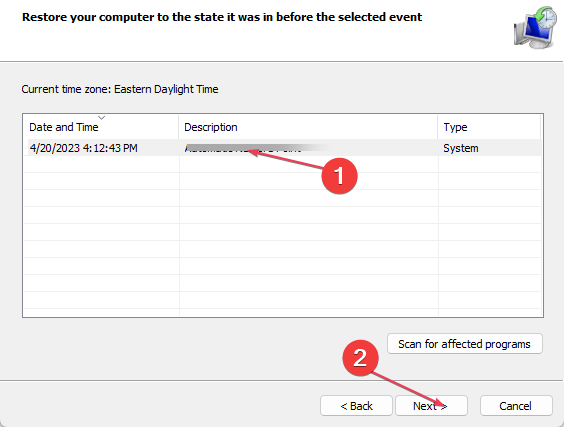This screenshot has width=564, height=427.
Task: Click divider between Date and Description headers
Action: [x=178, y=127]
